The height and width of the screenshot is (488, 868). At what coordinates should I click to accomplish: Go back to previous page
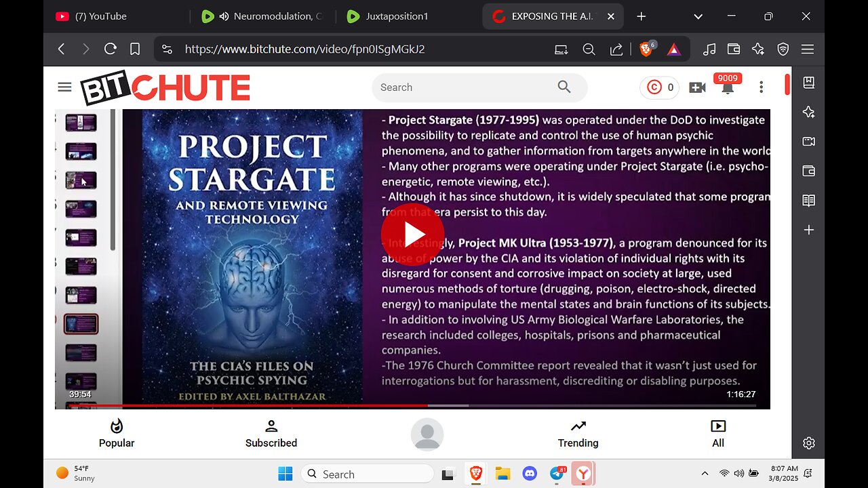(61, 49)
